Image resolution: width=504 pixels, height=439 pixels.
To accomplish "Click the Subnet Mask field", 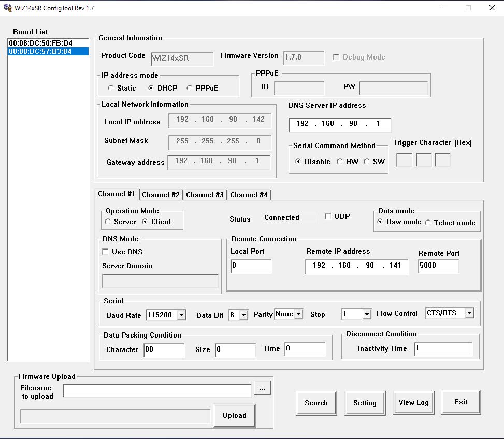I will [x=220, y=142].
